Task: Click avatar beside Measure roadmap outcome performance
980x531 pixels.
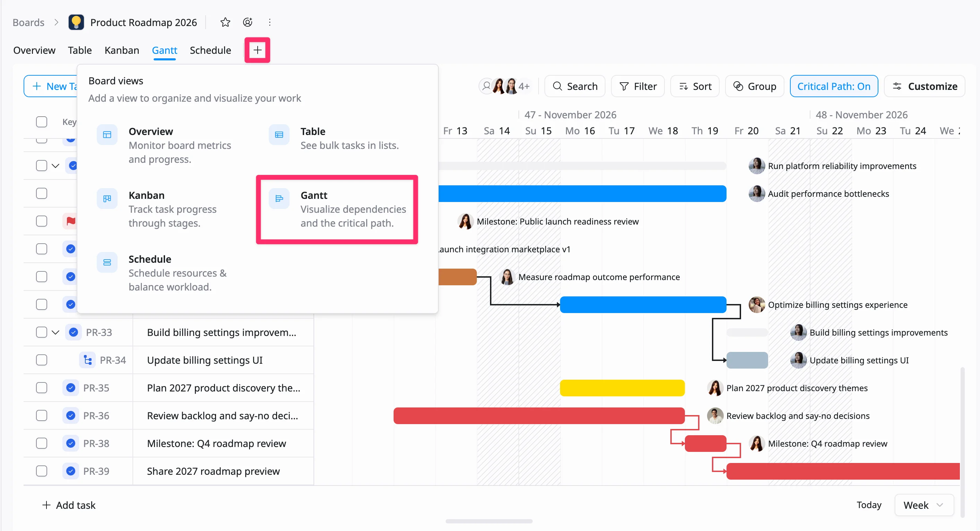Action: pyautogui.click(x=507, y=277)
